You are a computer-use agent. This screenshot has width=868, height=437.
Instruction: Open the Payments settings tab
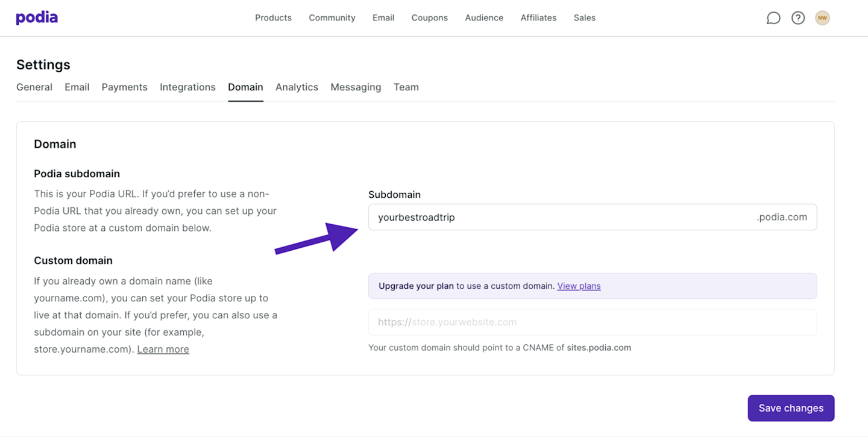pyautogui.click(x=125, y=87)
